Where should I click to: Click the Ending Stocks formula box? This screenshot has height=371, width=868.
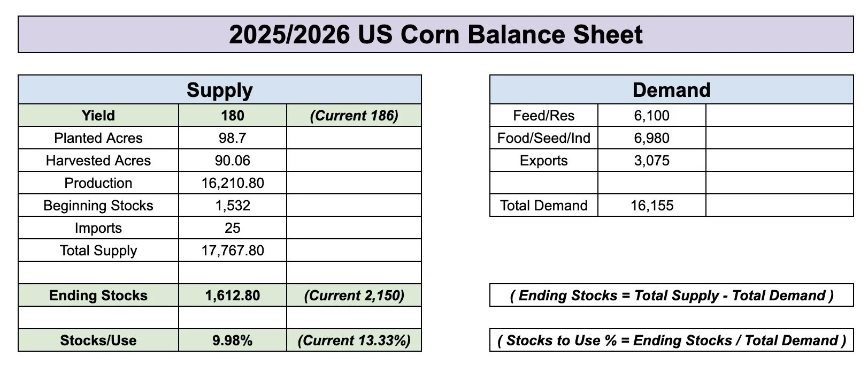point(672,295)
